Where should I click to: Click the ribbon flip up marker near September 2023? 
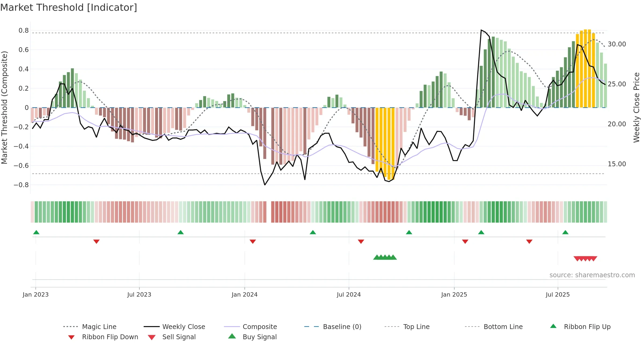tap(181, 232)
